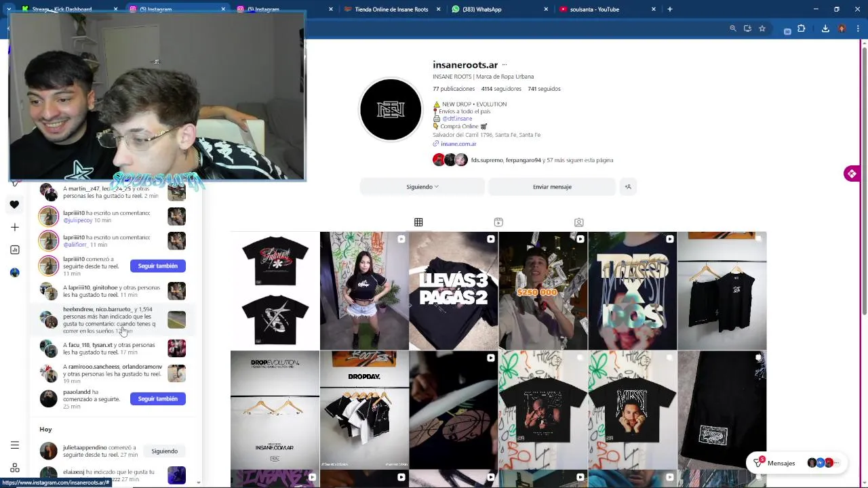Switch to the Tagged photos tab
The height and width of the screenshot is (488, 868).
coord(578,222)
